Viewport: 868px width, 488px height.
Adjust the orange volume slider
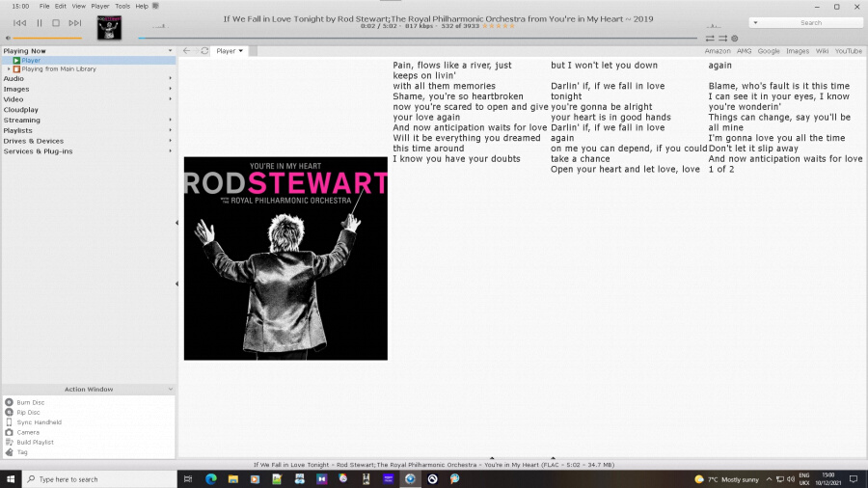47,39
